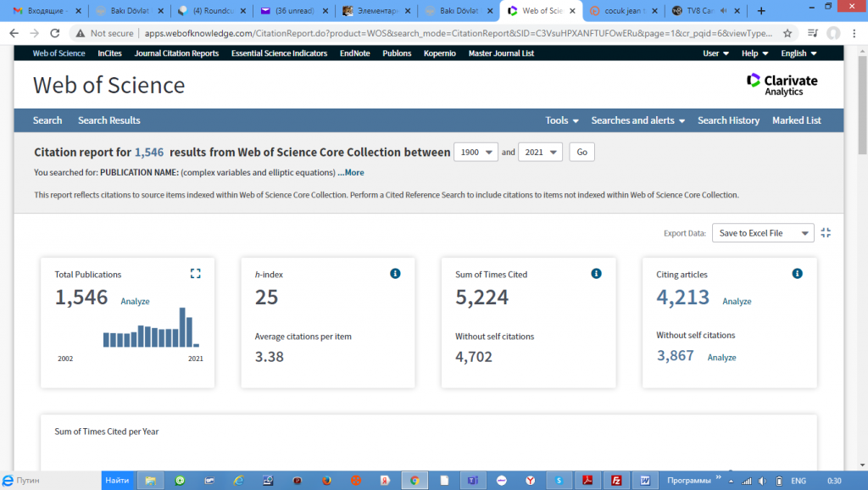Click the Clarivate Analytics logo
Viewport: 868px width, 490px height.
coord(782,84)
